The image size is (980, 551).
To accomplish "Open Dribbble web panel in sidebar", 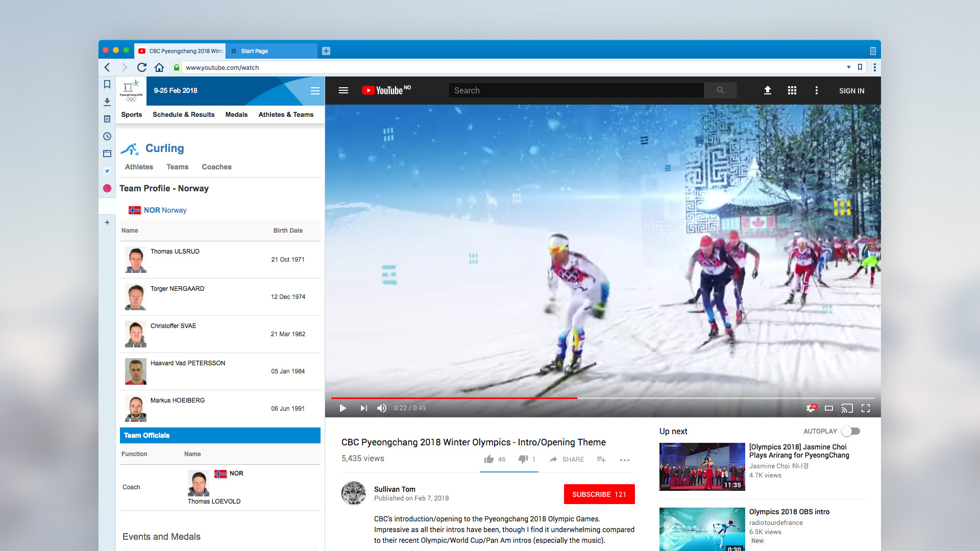I will 107,188.
